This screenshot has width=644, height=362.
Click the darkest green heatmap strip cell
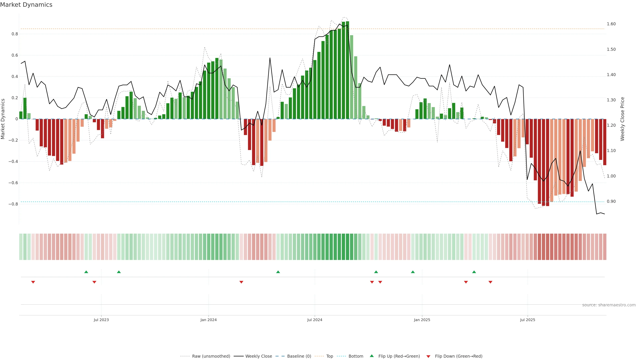pos(347,247)
